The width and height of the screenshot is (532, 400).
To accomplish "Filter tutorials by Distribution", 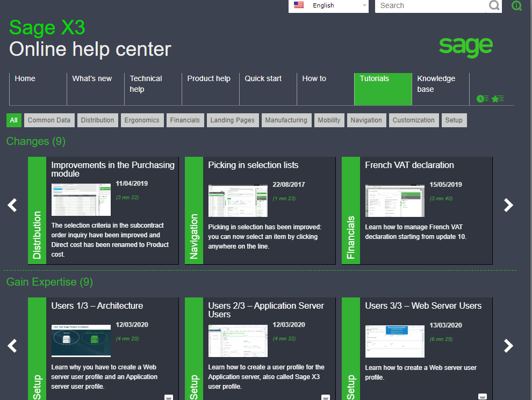I will [97, 120].
